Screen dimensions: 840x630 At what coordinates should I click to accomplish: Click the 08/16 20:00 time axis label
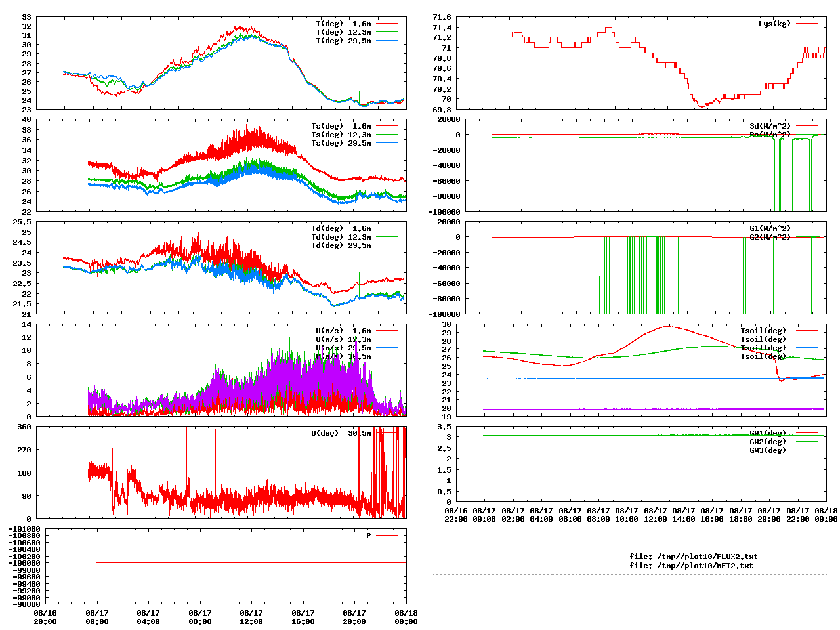[45, 617]
